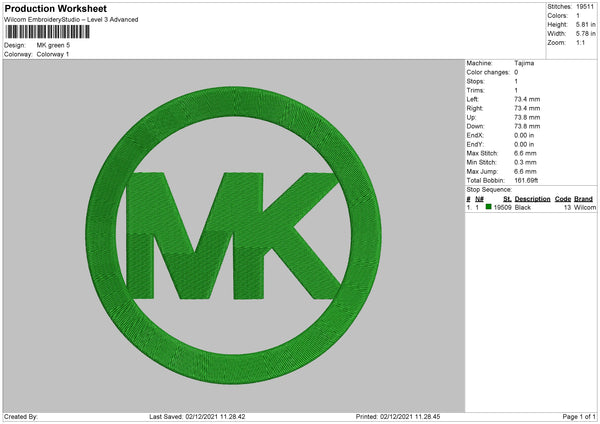Select the 'Max Stitch:' label

[x=482, y=153]
